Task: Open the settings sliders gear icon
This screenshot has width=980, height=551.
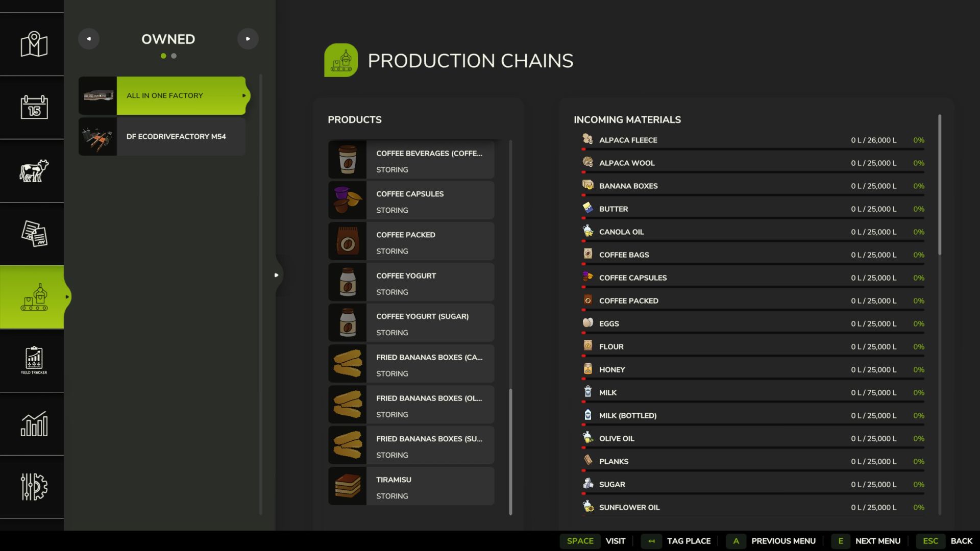Action: (x=34, y=487)
